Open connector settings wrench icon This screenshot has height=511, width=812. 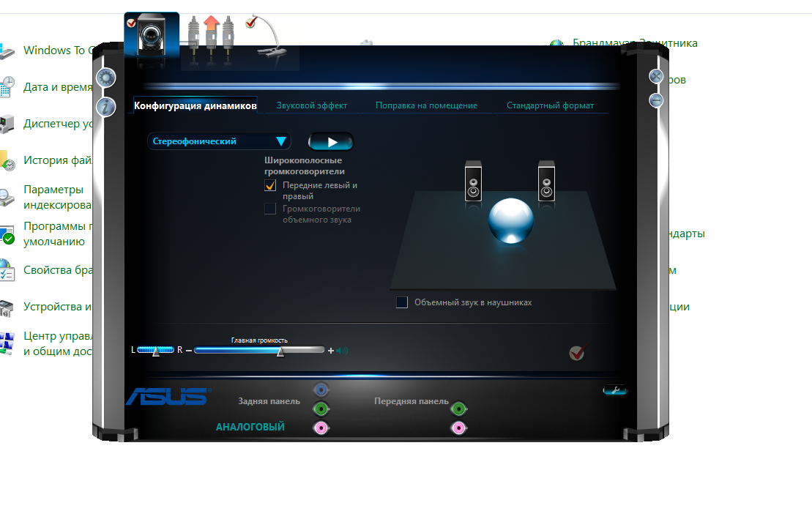coord(615,390)
